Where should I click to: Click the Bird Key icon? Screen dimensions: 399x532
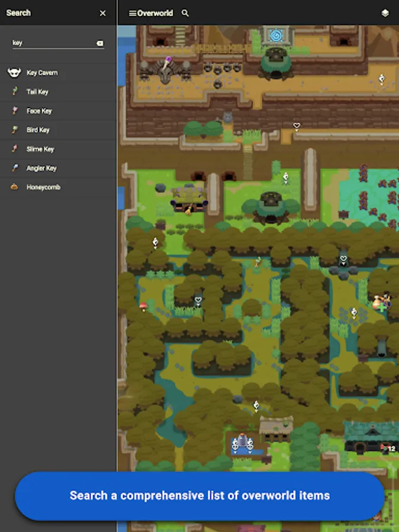[15, 129]
